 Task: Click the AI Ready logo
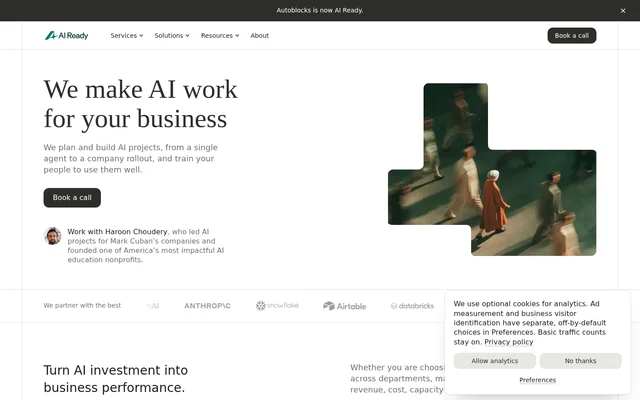pos(67,36)
